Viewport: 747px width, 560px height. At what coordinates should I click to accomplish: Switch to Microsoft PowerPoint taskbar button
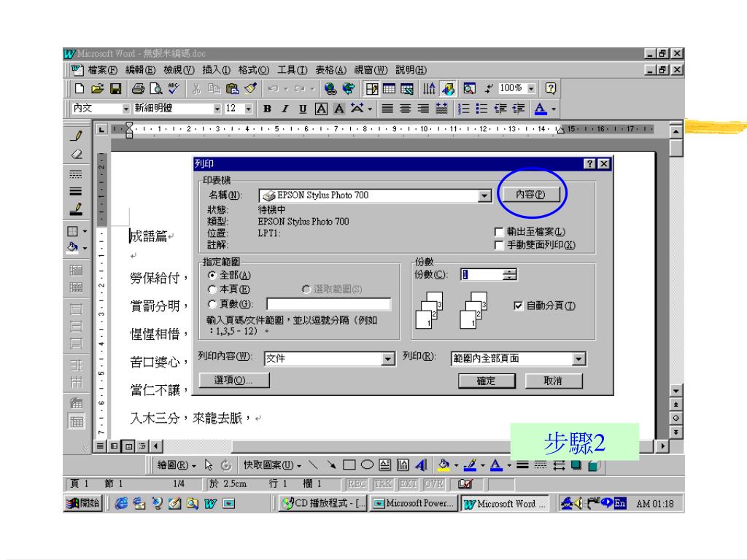(414, 503)
